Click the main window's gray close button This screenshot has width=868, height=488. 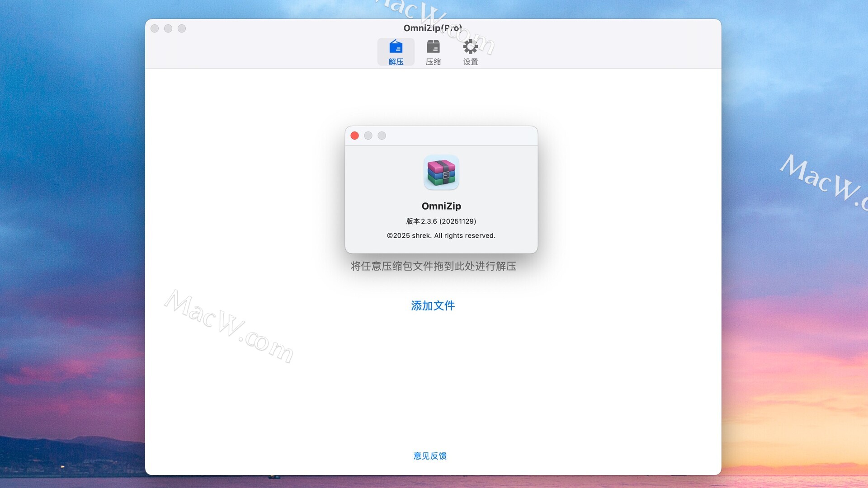click(155, 28)
